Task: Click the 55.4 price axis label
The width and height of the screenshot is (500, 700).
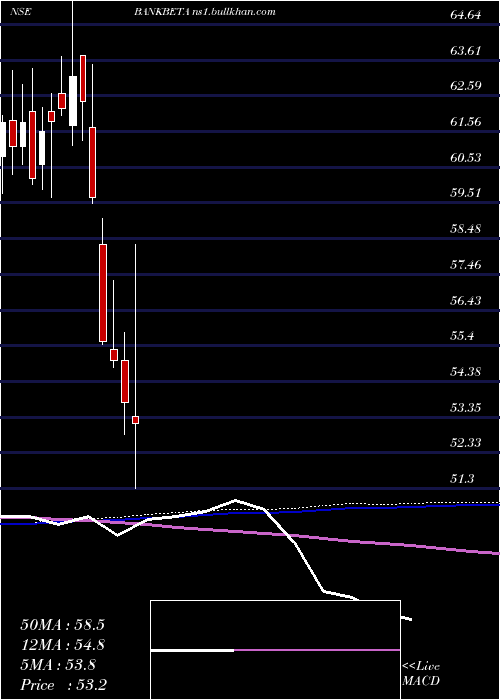Action: [x=462, y=336]
